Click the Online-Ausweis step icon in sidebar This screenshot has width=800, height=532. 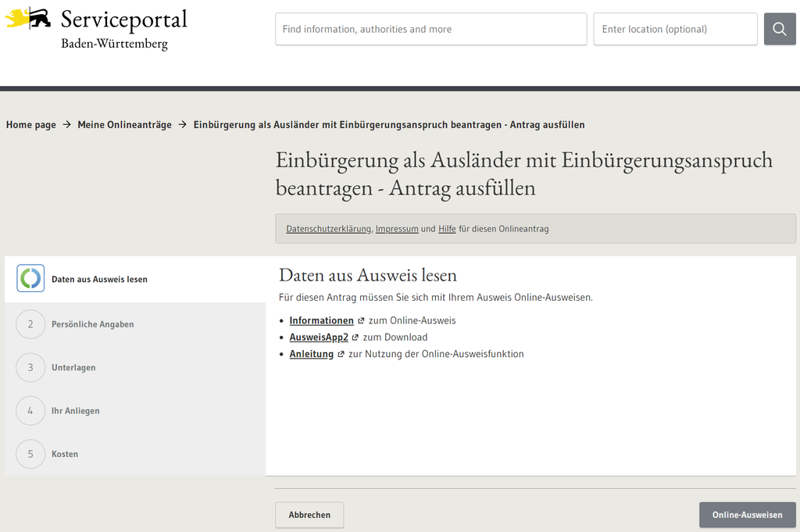pos(30,278)
